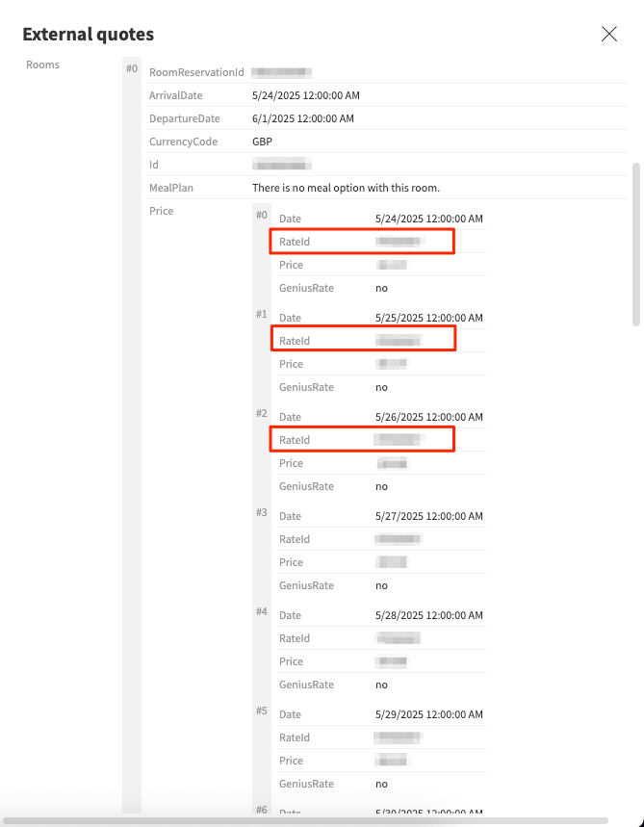
Task: Click the horizontal scrollbar at the bottom
Action: point(306,820)
